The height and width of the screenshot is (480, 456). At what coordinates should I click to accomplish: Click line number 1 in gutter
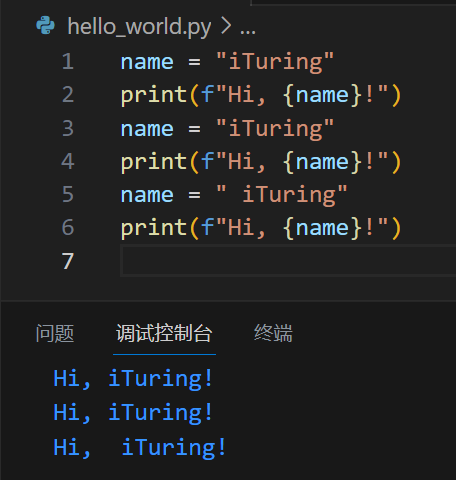(68, 62)
